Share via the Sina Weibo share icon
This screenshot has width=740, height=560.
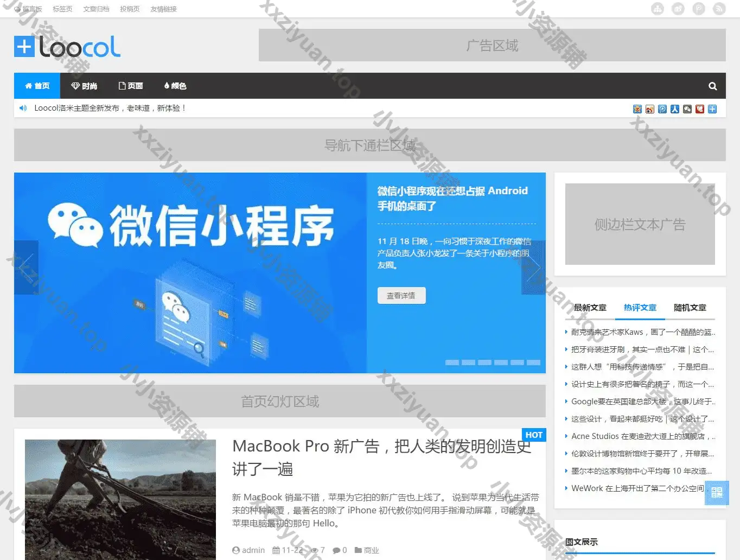pyautogui.click(x=650, y=109)
